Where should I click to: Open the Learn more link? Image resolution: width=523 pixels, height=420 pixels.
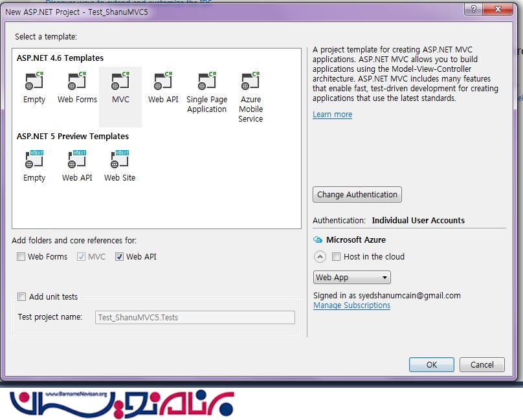click(x=332, y=115)
